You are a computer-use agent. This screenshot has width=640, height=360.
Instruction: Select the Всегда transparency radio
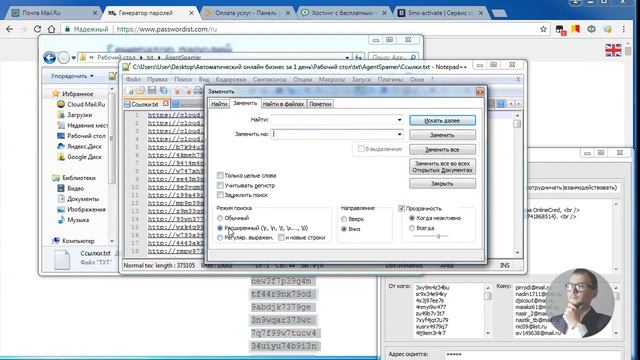point(412,228)
